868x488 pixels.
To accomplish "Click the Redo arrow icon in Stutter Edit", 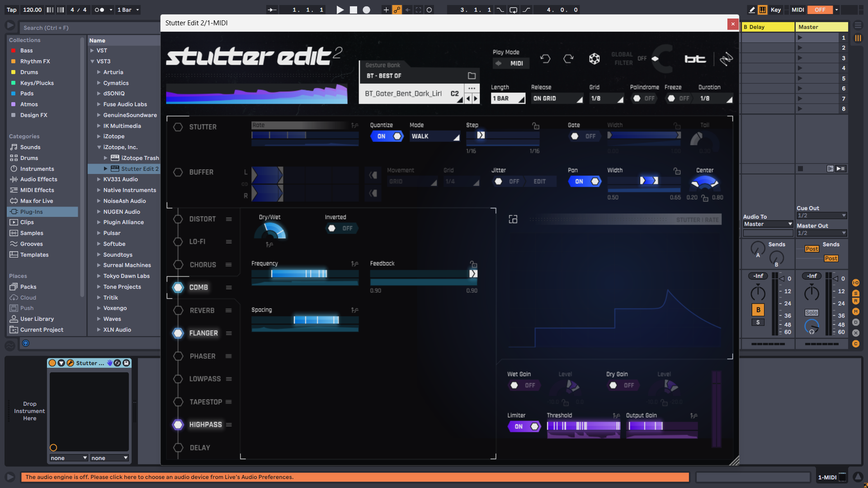I will pos(569,59).
